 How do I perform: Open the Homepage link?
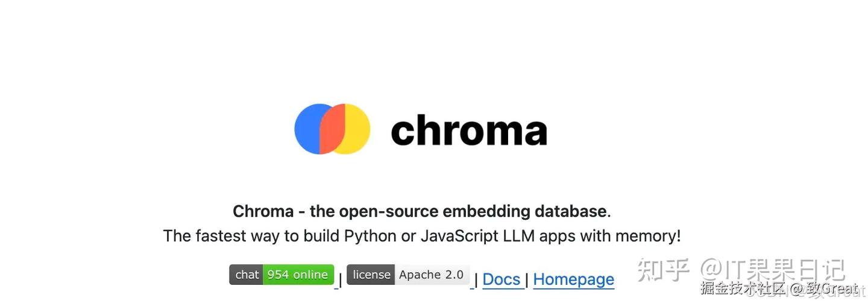pos(573,279)
